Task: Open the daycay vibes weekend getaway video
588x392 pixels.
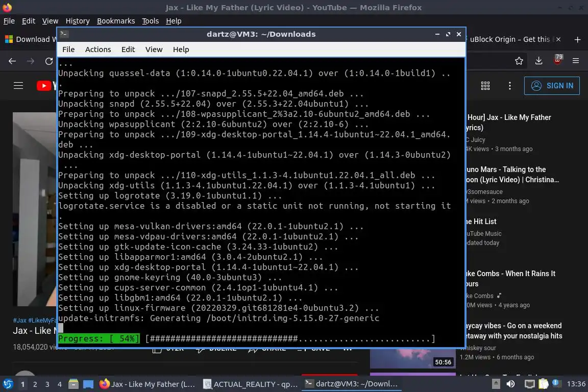Action: point(514,331)
